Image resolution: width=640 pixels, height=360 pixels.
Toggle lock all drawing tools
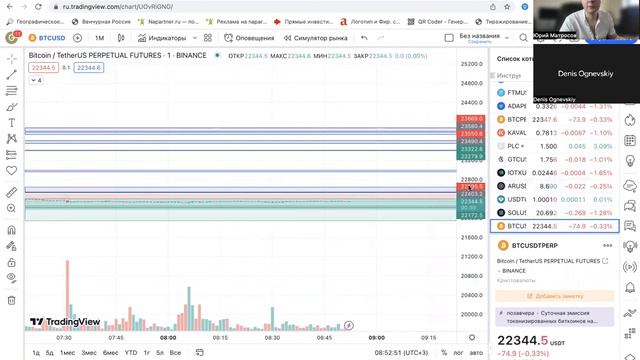coord(11,262)
